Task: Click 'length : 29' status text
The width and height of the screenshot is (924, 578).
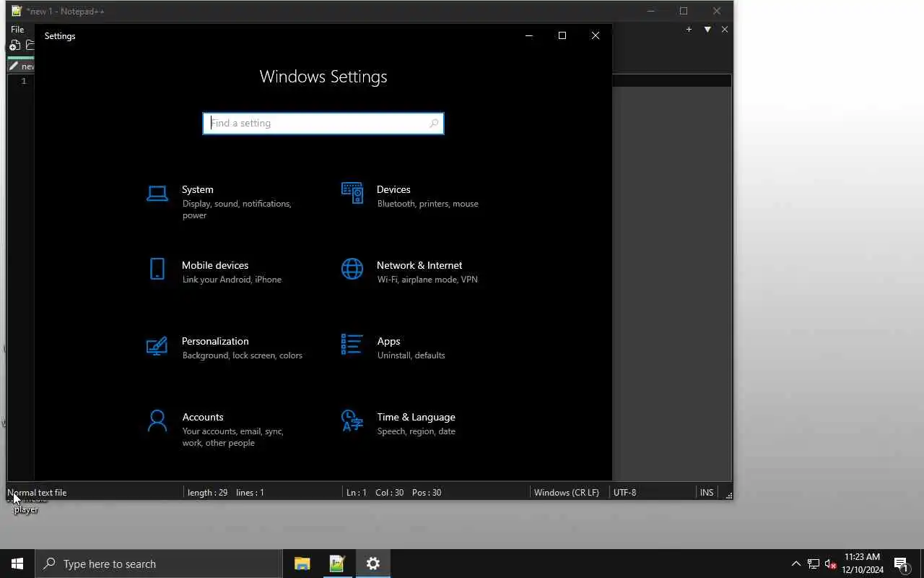Action: point(207,492)
